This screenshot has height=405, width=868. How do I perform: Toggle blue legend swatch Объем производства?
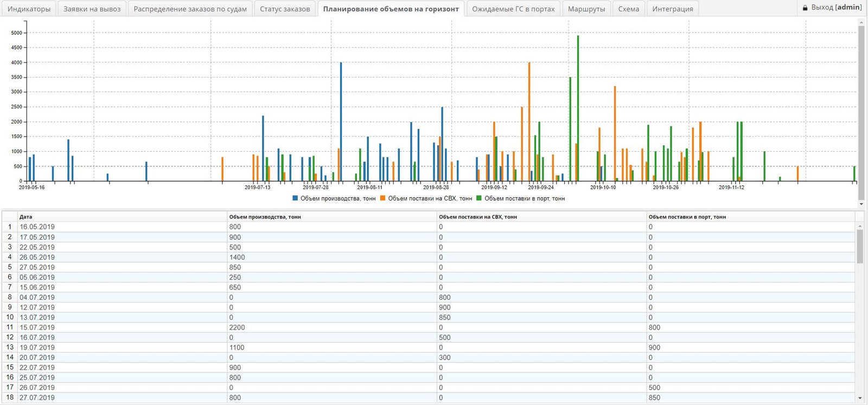pyautogui.click(x=295, y=198)
